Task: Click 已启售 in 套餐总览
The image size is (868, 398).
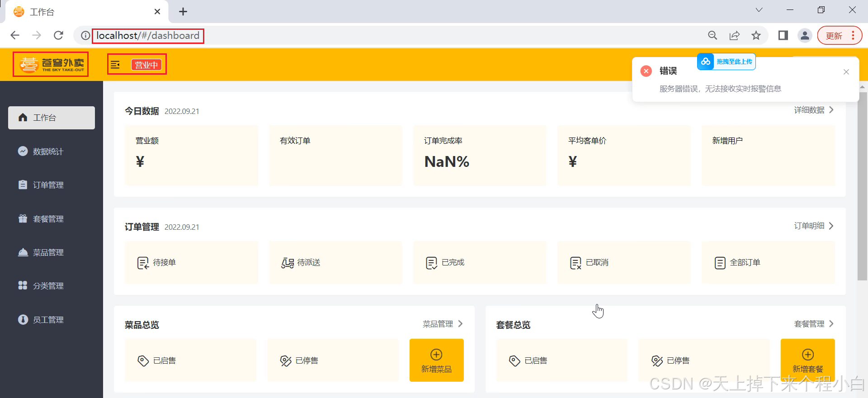Action: (562, 360)
